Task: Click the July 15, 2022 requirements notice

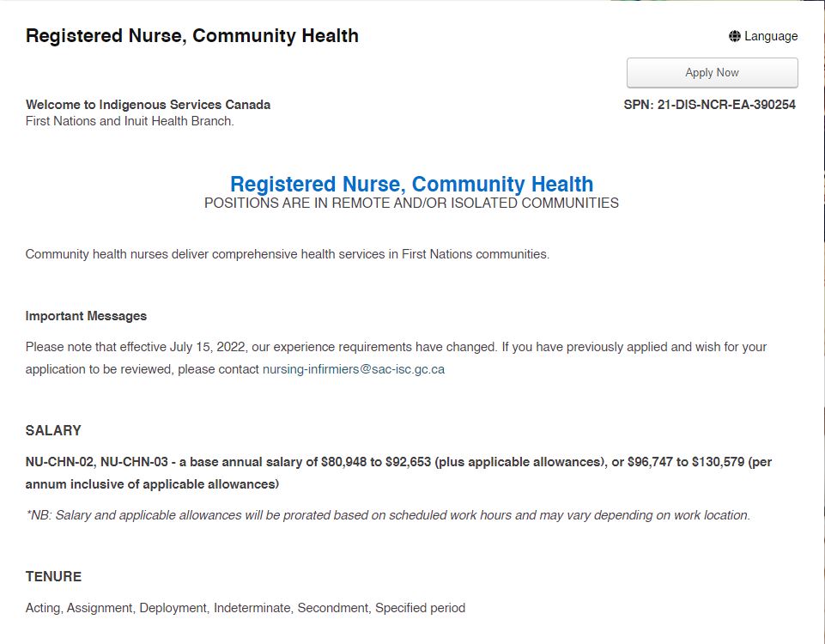Action: pyautogui.click(x=397, y=347)
